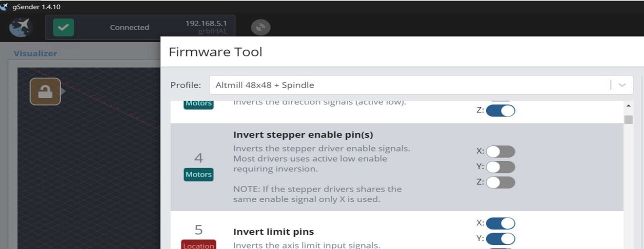Click the padlock unlock button in visualizer
The image size is (644, 249).
(45, 91)
